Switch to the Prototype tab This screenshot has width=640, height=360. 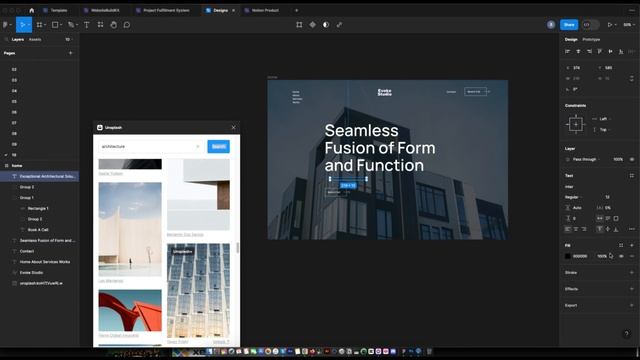click(x=591, y=40)
